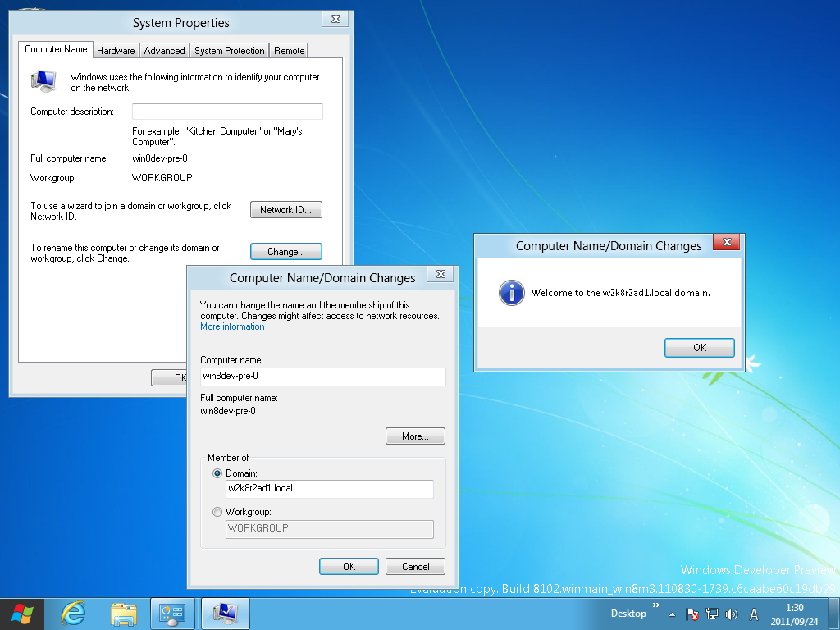This screenshot has height=630, width=840.
Task: Click the Computer description input field
Action: 228,112
